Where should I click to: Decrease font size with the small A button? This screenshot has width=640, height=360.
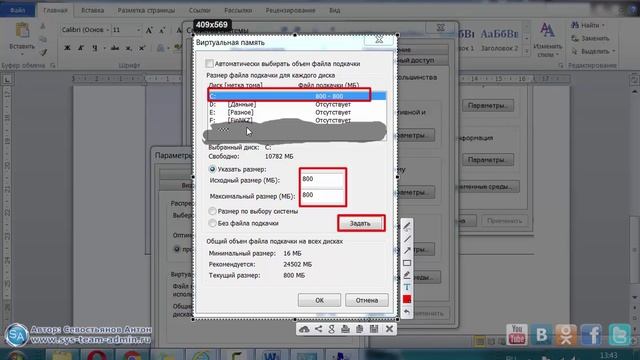(x=162, y=30)
